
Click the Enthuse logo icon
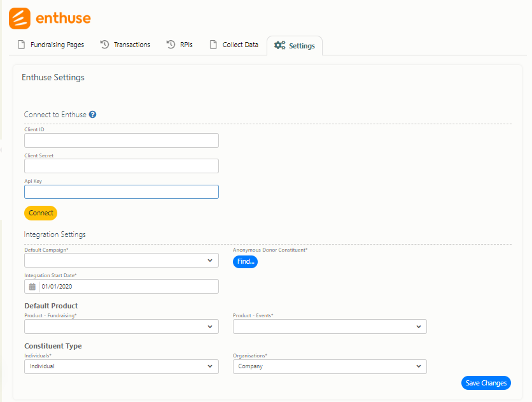(20, 18)
